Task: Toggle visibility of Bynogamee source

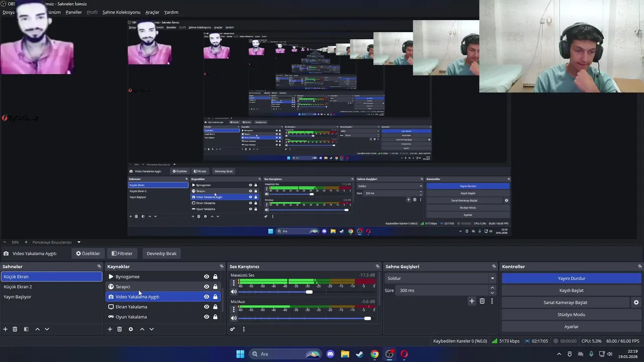Action: point(206,277)
